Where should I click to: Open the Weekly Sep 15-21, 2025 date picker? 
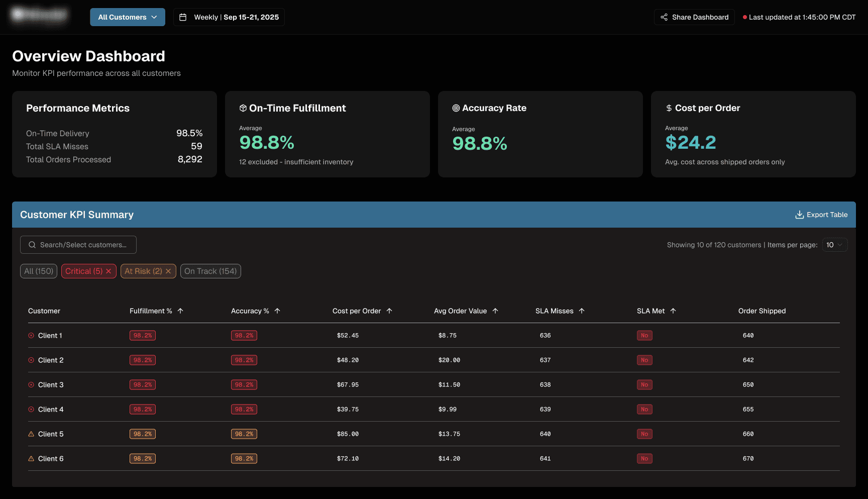pyautogui.click(x=229, y=17)
